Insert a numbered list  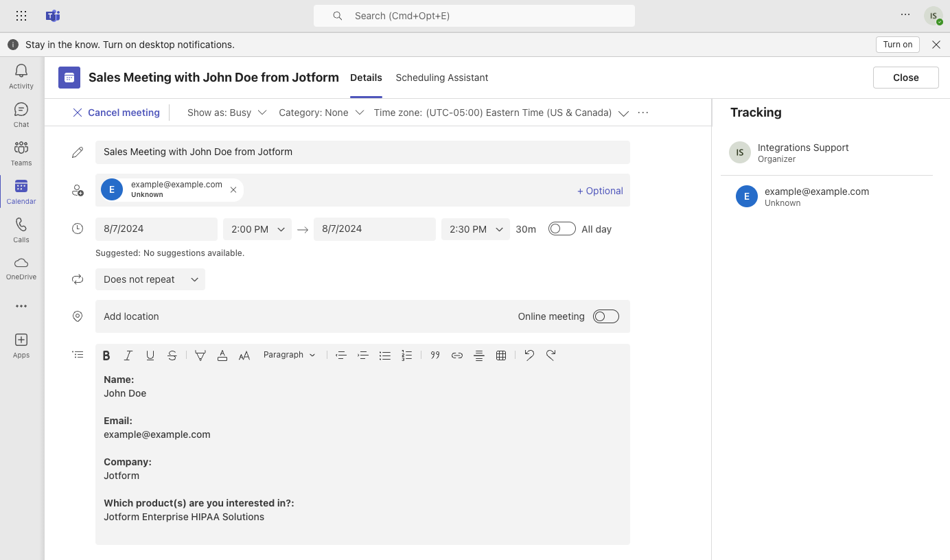[x=407, y=355]
